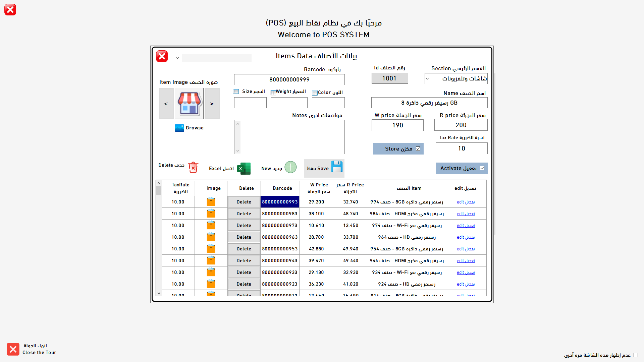The image size is (644, 362).
Task: Click the Color list icon above اللون field
Action: click(x=315, y=92)
